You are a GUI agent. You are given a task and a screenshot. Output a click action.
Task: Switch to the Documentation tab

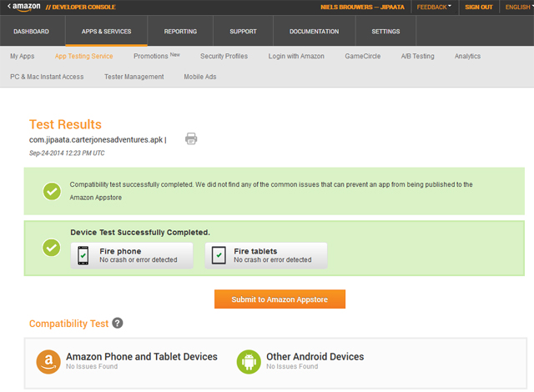point(315,32)
